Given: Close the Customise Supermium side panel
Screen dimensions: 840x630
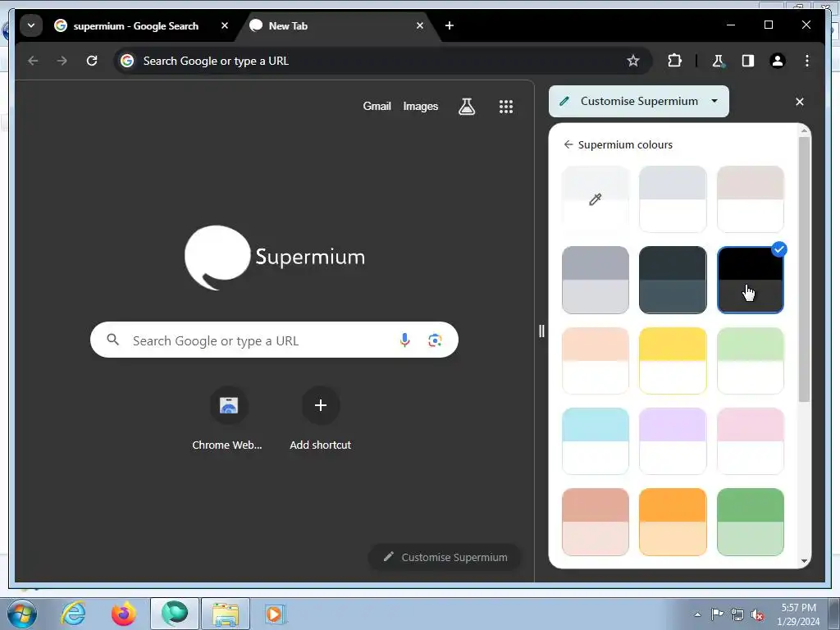Looking at the screenshot, I should (x=799, y=101).
